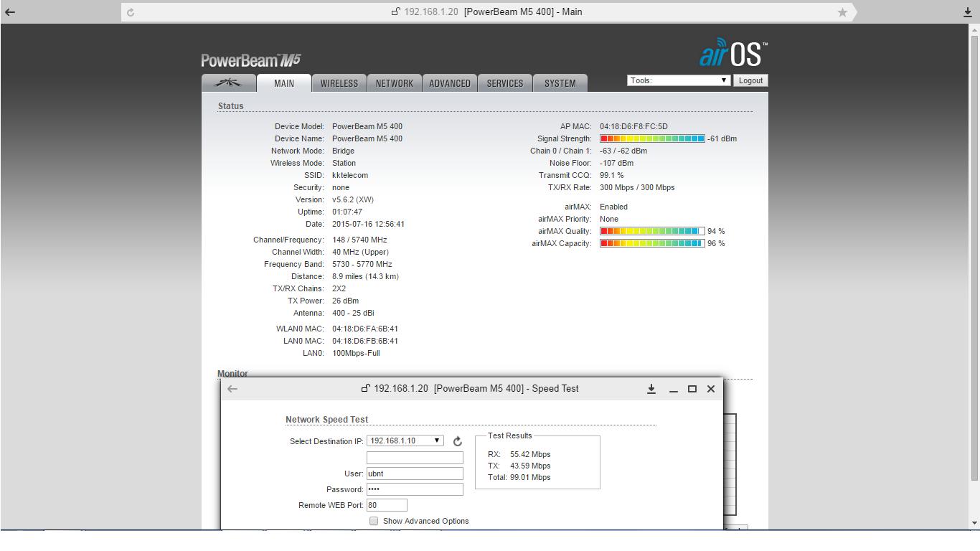This screenshot has height=551, width=980.
Task: Click the Remote WEB Port field
Action: tap(387, 505)
